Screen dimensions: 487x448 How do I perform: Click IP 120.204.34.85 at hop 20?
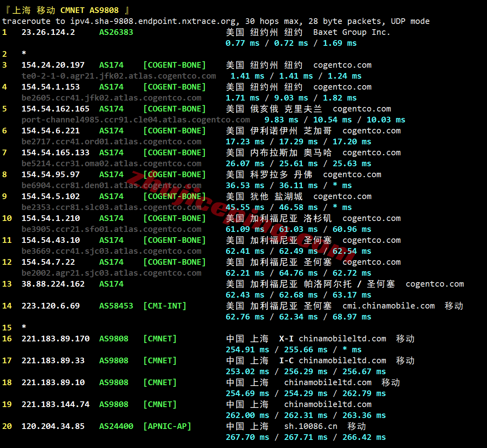pyautogui.click(x=53, y=426)
